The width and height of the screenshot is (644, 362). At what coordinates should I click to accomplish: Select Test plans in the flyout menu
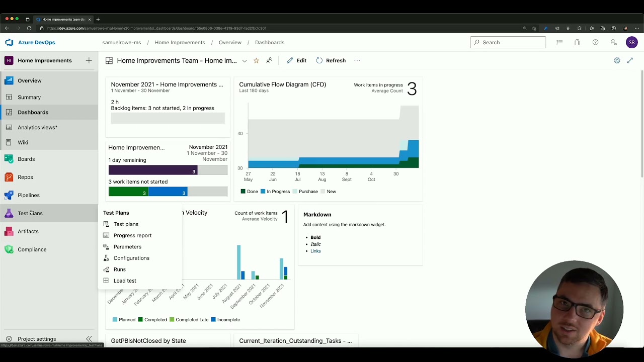point(126,224)
